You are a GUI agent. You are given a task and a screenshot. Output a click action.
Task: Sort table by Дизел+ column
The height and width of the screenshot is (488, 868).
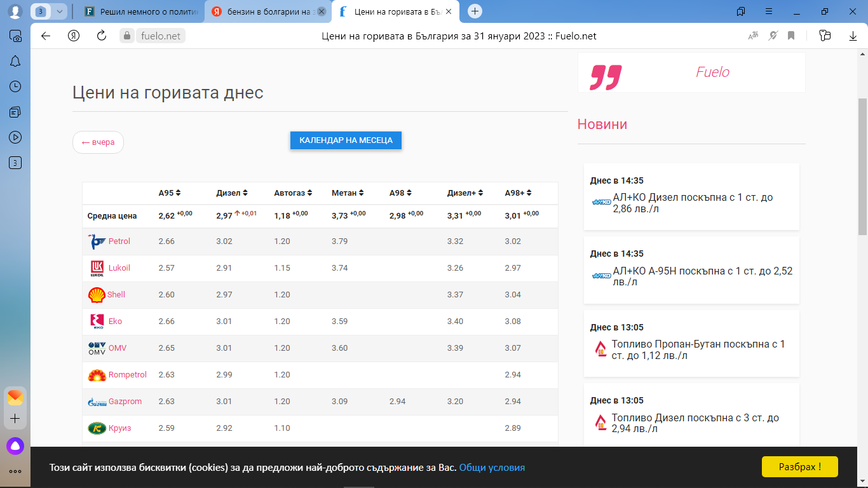465,193
